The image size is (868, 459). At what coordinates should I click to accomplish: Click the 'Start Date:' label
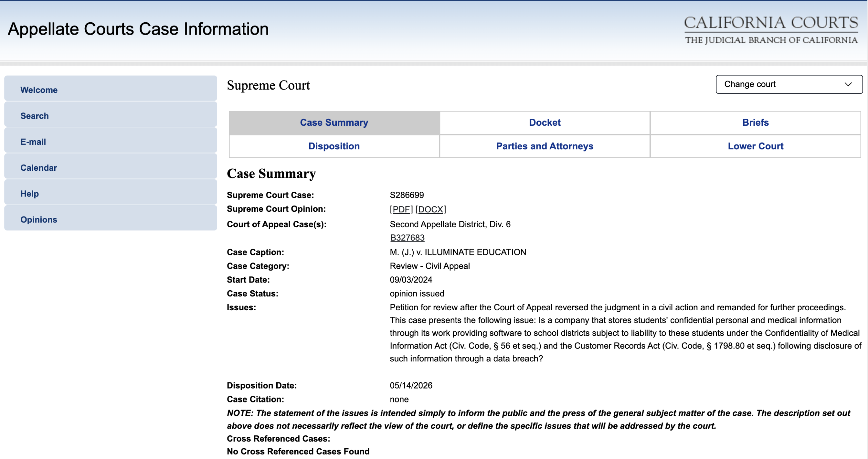[249, 280]
